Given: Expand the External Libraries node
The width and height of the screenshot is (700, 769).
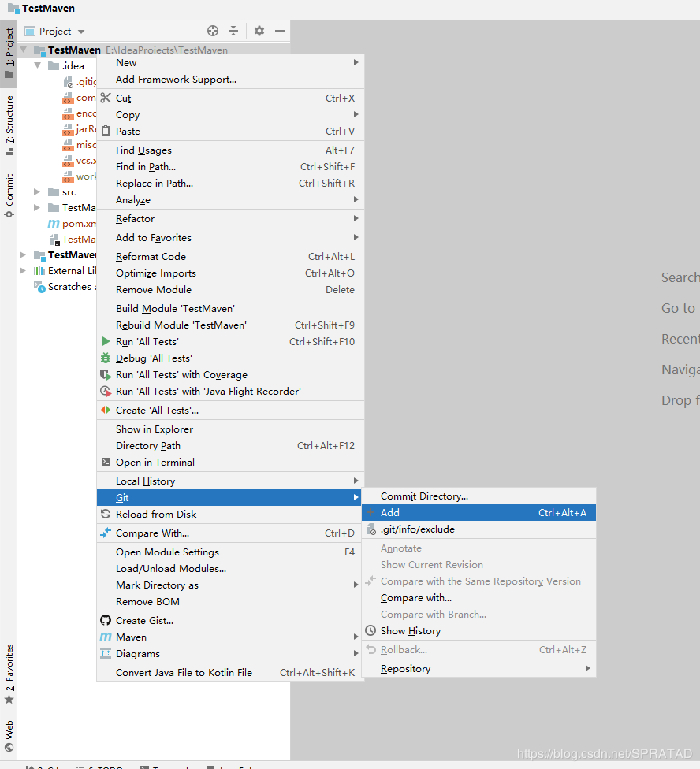Looking at the screenshot, I should pyautogui.click(x=23, y=271).
